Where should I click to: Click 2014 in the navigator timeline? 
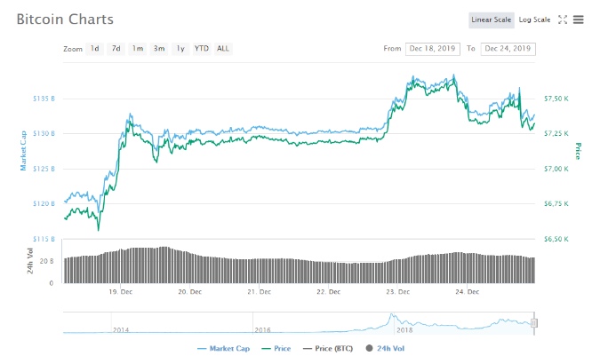pos(121,330)
